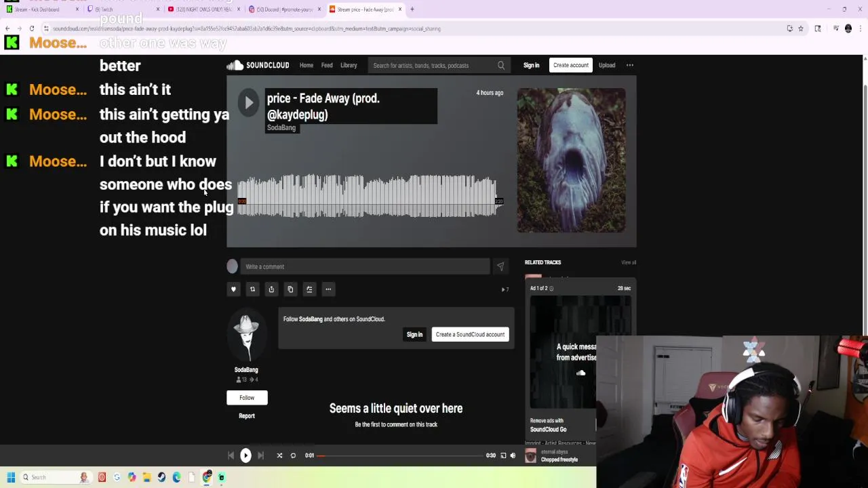Go to SoundCloud Home
This screenshot has height=488, width=868.
pos(307,65)
